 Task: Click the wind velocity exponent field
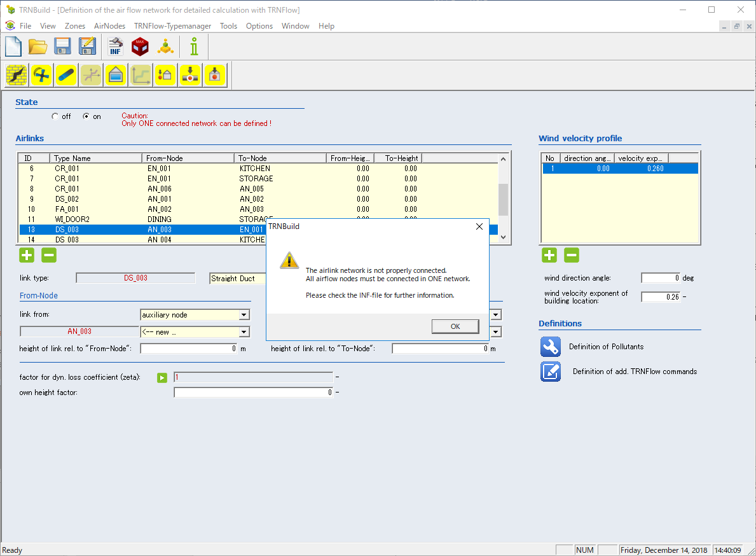pos(661,297)
